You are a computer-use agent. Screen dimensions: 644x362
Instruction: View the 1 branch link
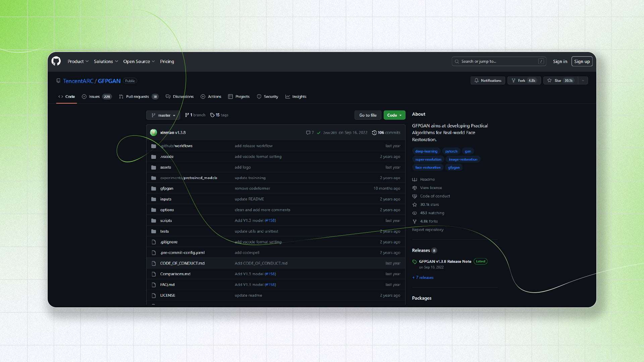pyautogui.click(x=195, y=115)
